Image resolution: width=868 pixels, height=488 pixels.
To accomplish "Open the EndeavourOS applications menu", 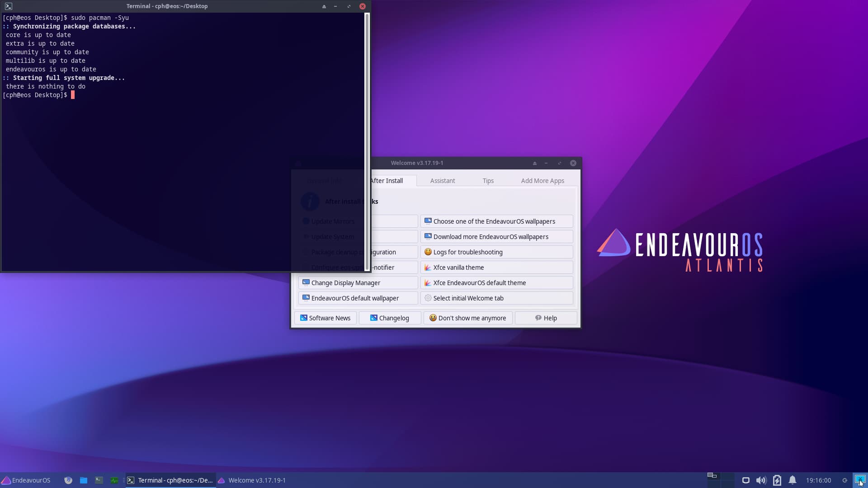I will tap(26, 480).
